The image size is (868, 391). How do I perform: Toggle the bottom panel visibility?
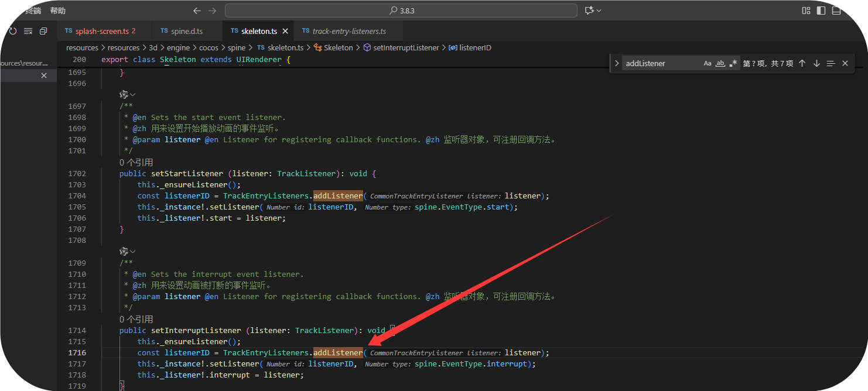point(836,11)
